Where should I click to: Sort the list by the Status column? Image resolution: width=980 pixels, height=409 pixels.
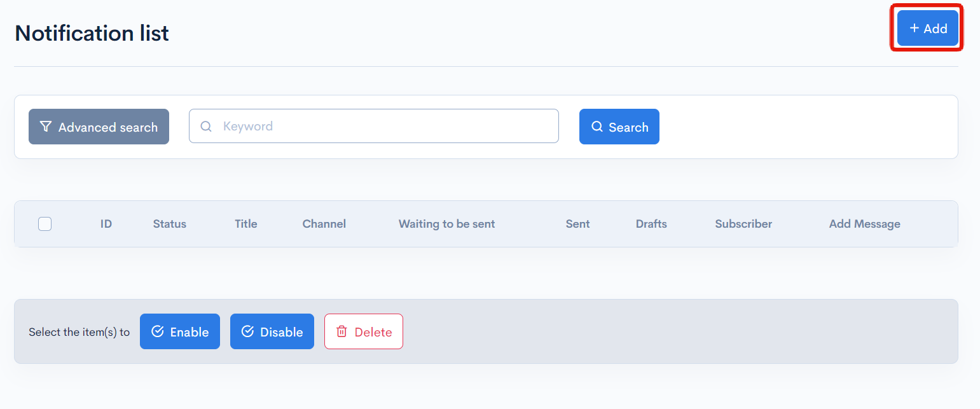tap(169, 224)
